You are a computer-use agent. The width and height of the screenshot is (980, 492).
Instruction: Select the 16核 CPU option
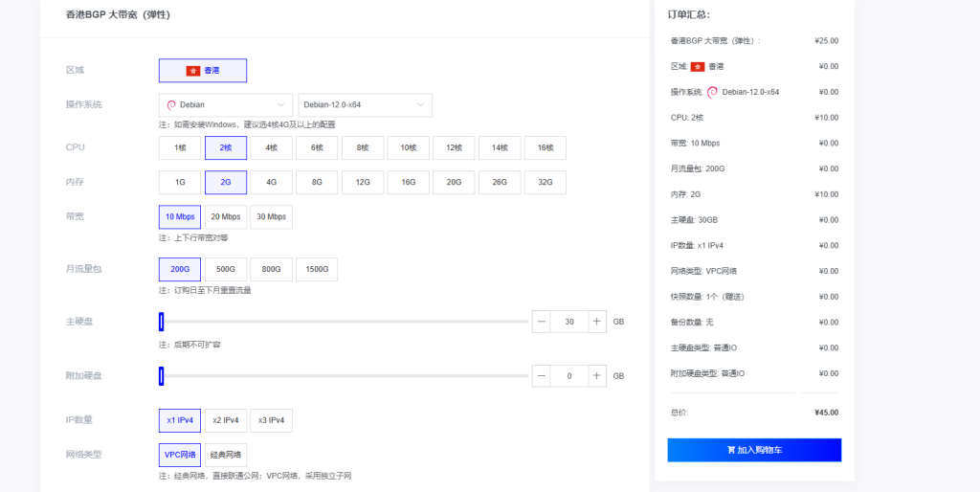click(546, 147)
